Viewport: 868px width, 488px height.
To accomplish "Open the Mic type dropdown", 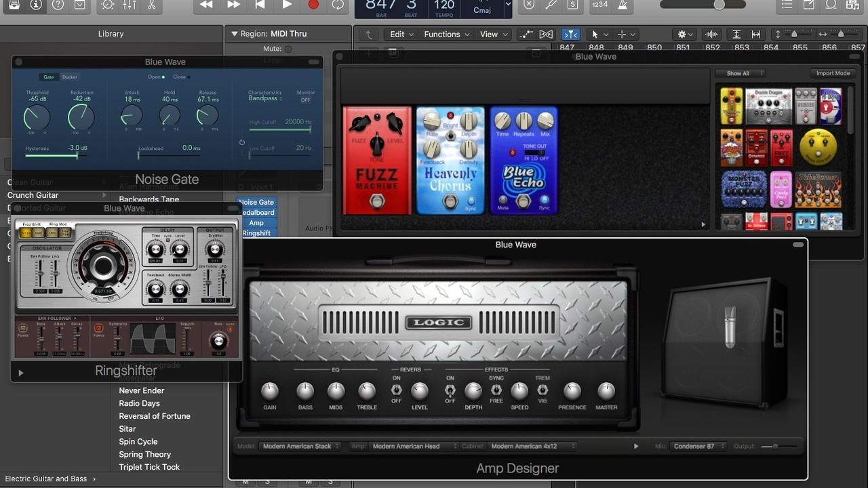I will (697, 446).
